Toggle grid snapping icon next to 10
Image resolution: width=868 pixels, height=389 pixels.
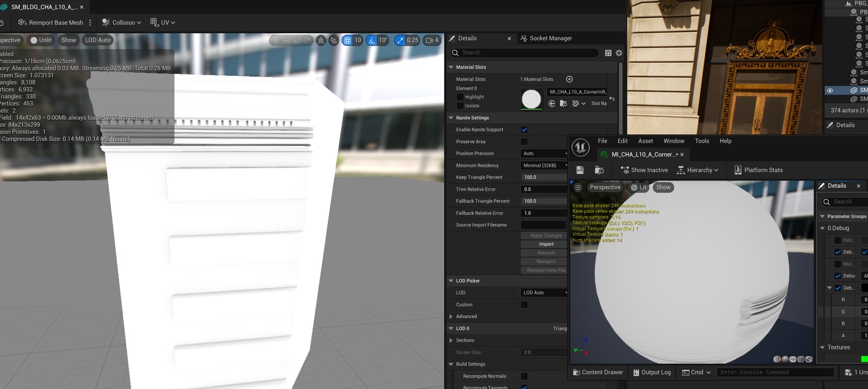(347, 40)
